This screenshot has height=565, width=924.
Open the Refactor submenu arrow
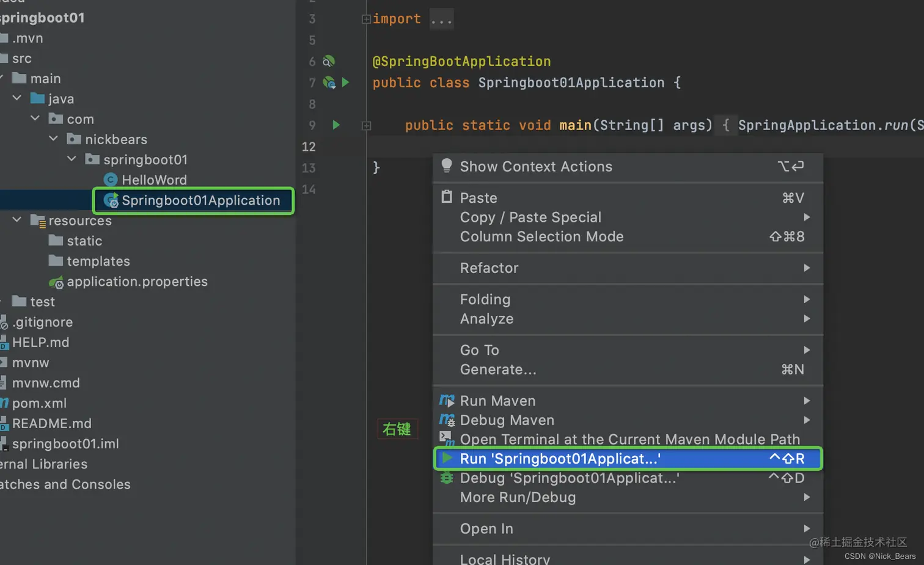tap(807, 268)
